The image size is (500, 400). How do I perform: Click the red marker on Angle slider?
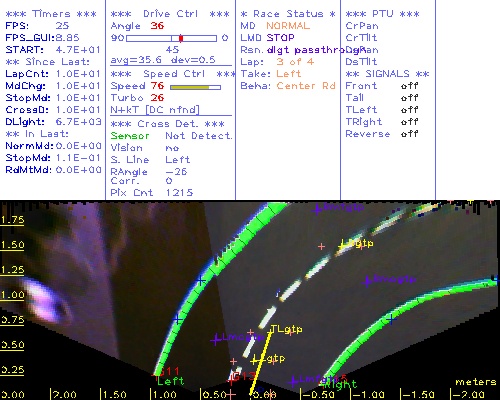181,38
